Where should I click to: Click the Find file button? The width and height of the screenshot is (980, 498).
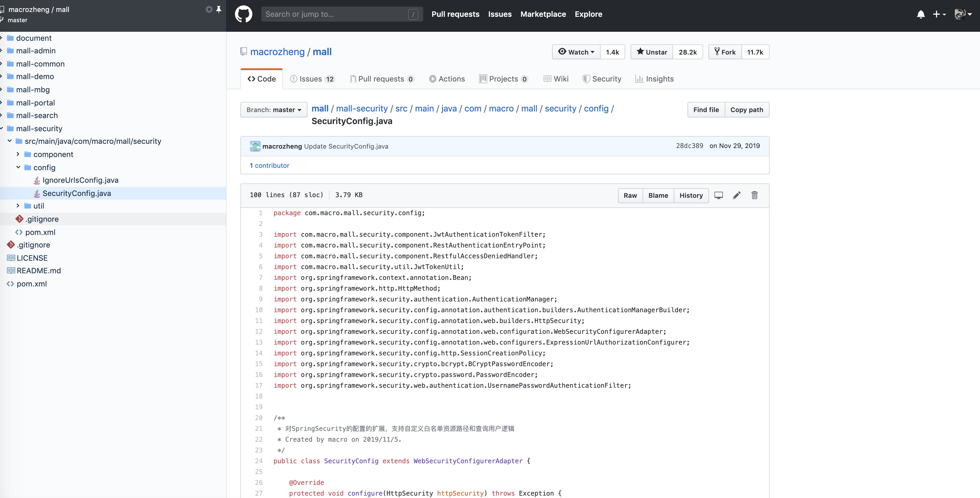point(704,109)
